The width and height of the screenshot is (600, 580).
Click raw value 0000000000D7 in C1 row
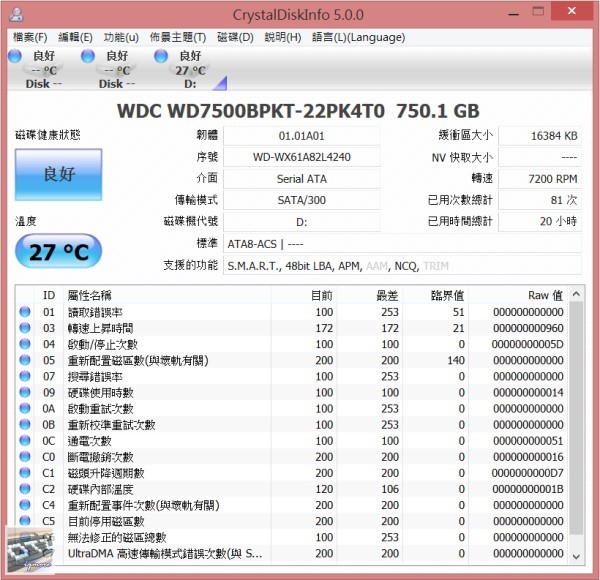(528, 473)
